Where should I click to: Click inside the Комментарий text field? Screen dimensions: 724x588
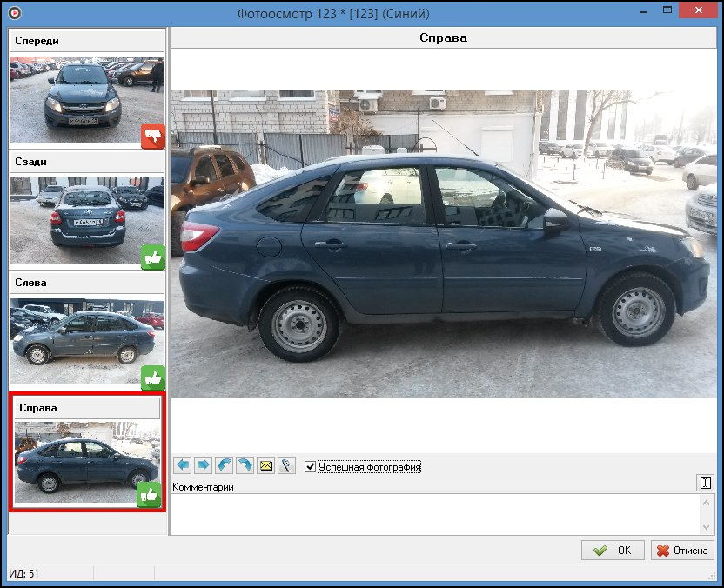coord(435,513)
